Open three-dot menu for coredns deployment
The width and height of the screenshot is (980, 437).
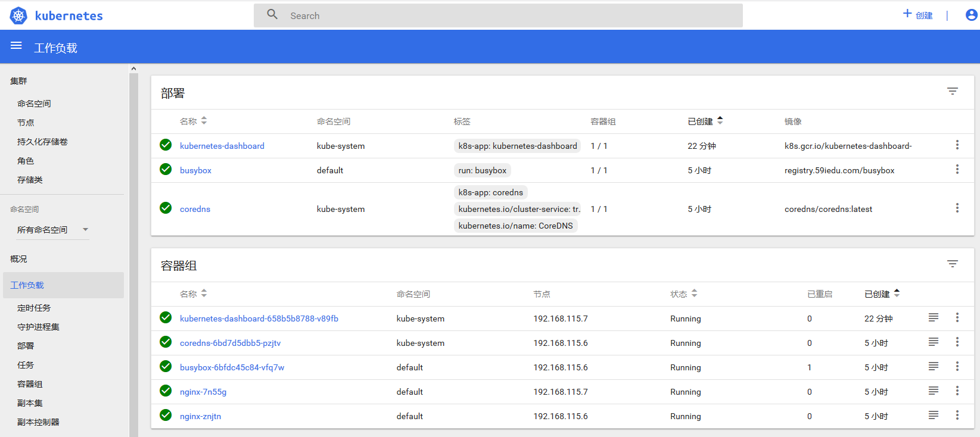[957, 208]
